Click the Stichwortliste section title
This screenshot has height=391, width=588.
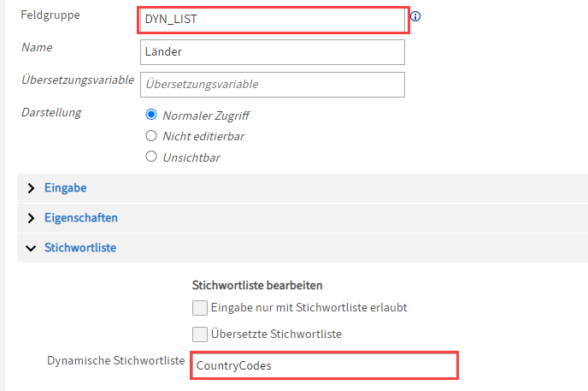80,248
